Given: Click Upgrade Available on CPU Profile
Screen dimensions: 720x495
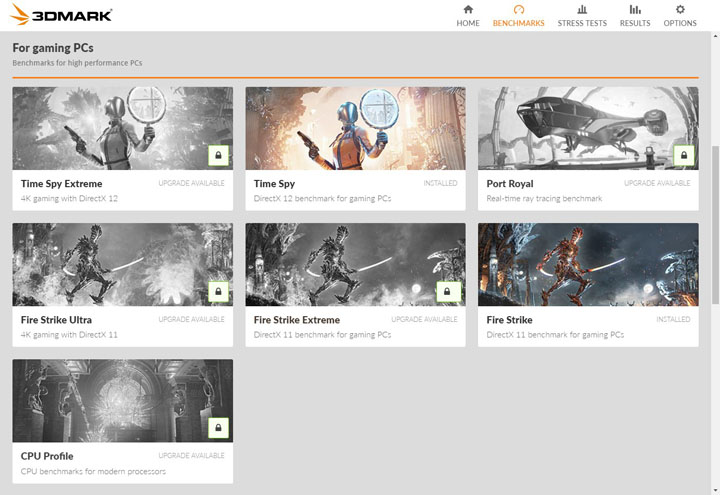Looking at the screenshot, I should pyautogui.click(x=191, y=456).
